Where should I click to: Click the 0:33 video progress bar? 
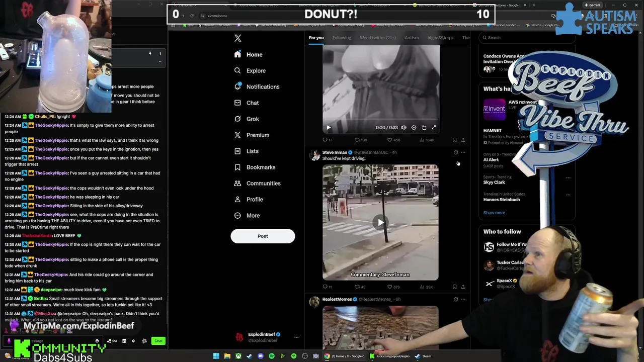pos(380,120)
